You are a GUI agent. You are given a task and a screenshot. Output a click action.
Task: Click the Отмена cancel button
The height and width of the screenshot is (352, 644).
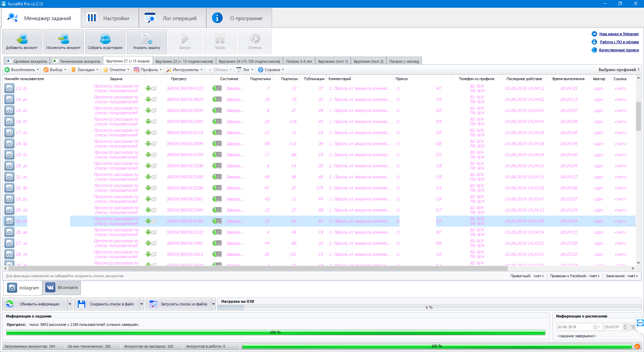255,42
